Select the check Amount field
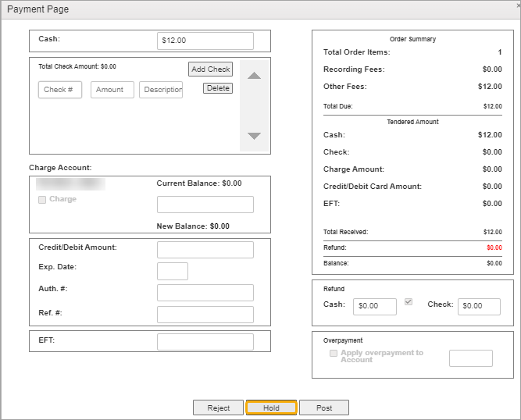The image size is (521, 420). click(112, 90)
